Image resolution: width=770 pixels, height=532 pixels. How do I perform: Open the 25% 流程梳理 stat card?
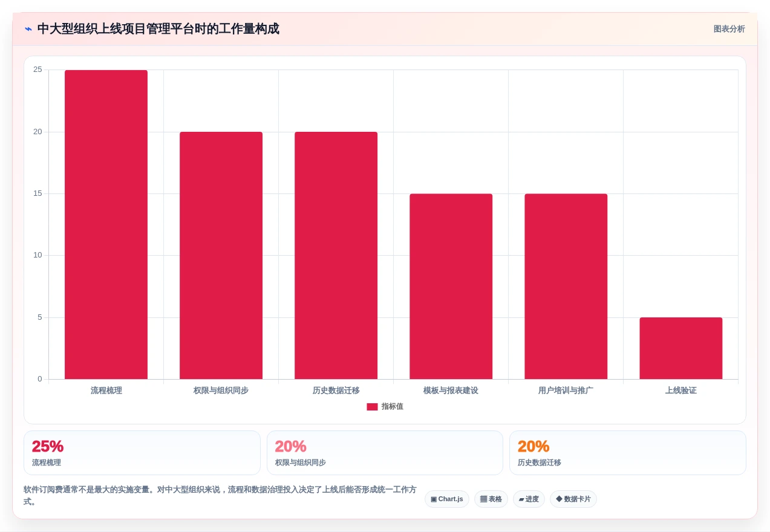[142, 453]
